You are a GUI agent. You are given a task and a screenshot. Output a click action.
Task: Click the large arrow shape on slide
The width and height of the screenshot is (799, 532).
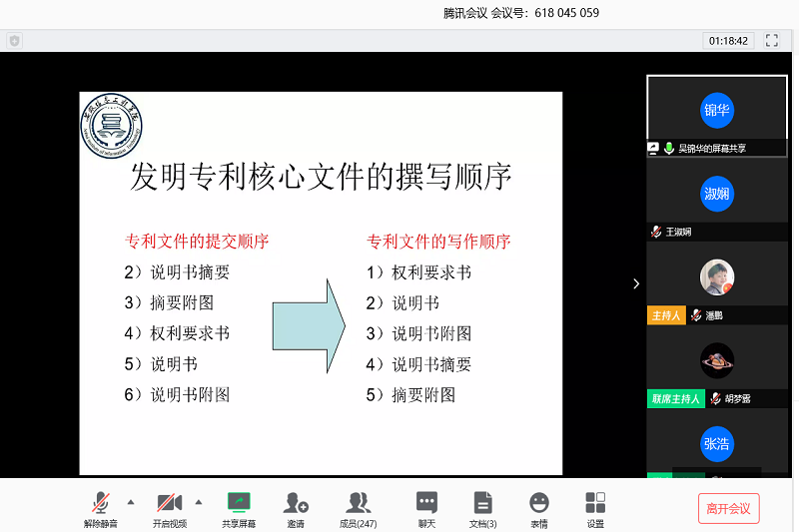coord(309,325)
